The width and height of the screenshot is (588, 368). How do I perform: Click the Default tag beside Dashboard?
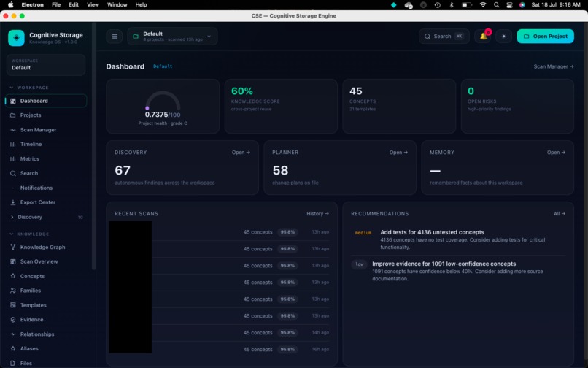coord(163,66)
